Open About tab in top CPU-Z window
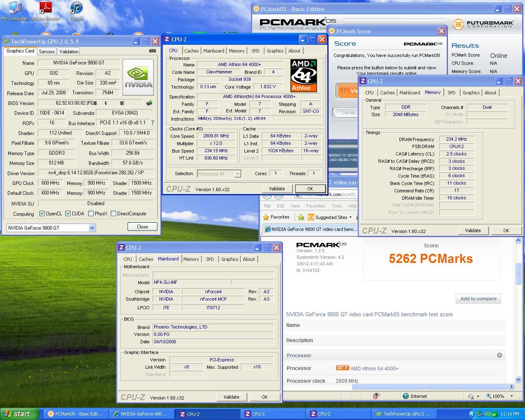Screen dimensions: 525x420 tap(294, 51)
